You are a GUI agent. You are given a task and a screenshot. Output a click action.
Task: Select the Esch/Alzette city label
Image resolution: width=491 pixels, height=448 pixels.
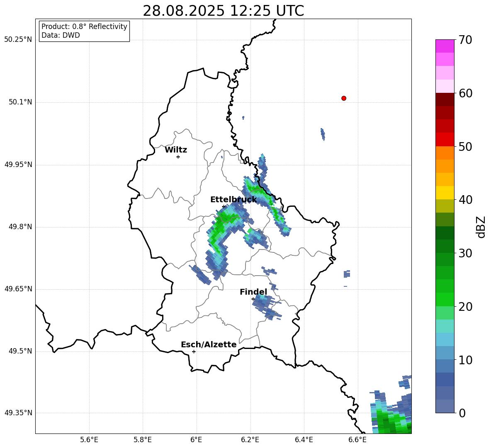click(209, 344)
